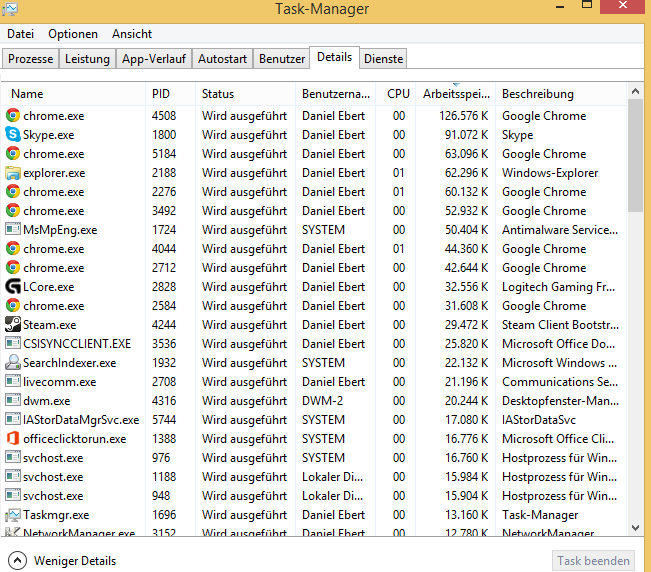Switch to the Prozesse tab
Viewport: 651px width, 572px height.
(x=30, y=59)
